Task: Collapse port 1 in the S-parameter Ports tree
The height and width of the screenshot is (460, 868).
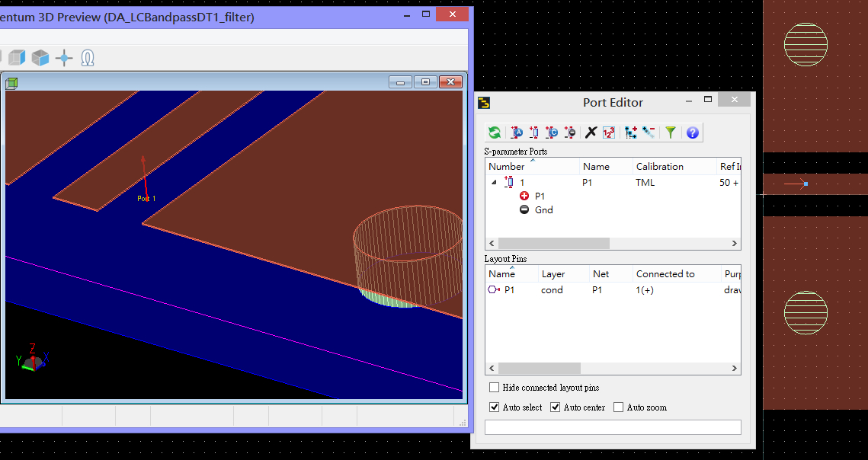Action: (x=495, y=182)
